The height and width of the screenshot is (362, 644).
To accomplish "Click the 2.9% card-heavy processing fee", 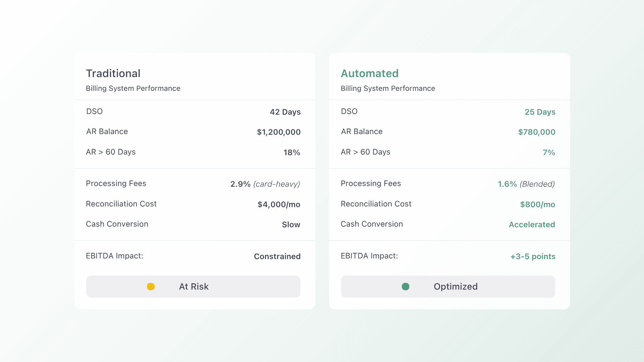I will [x=265, y=184].
